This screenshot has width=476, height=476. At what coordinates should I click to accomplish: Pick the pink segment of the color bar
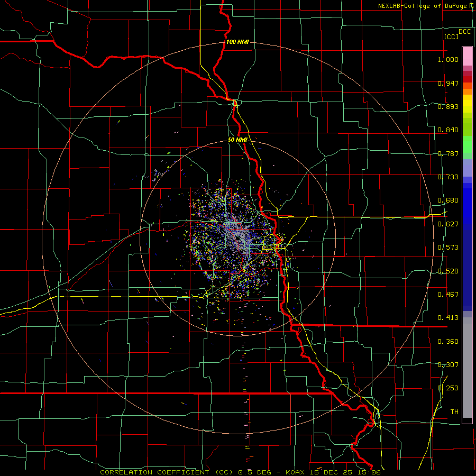click(467, 56)
